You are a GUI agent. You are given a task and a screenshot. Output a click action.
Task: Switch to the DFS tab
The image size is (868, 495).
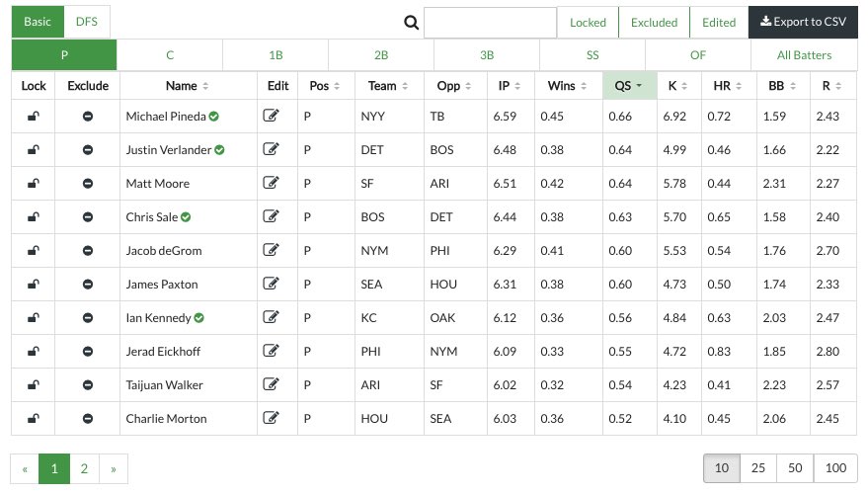tap(87, 22)
